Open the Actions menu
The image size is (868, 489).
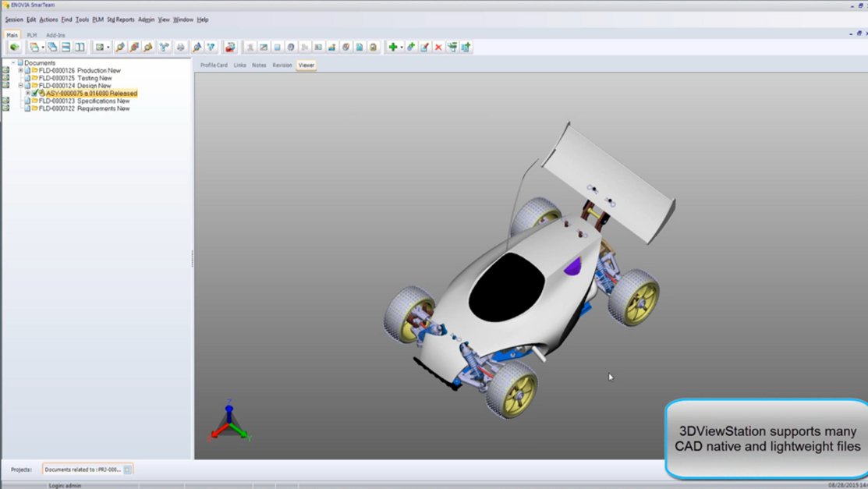pos(48,19)
